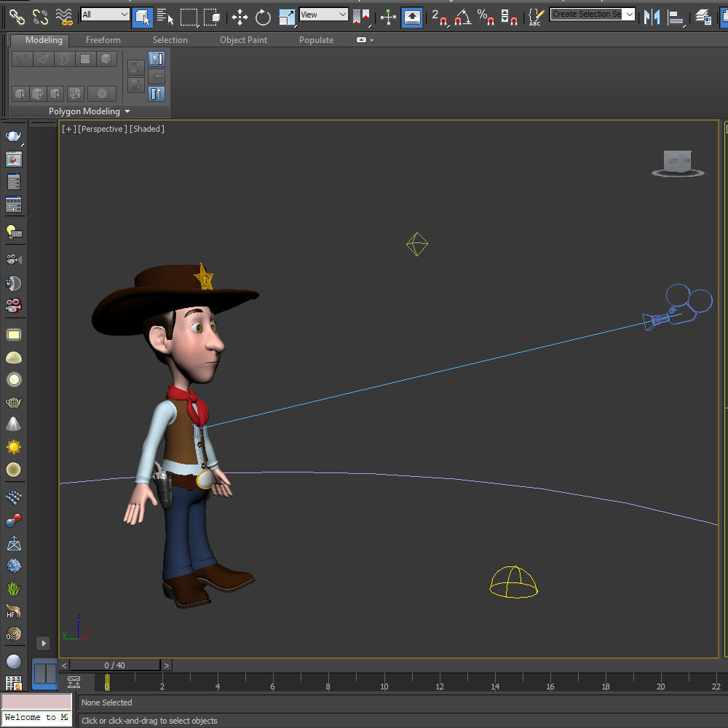Toggle Angle Snap
The height and width of the screenshot is (728, 728).
point(463,17)
